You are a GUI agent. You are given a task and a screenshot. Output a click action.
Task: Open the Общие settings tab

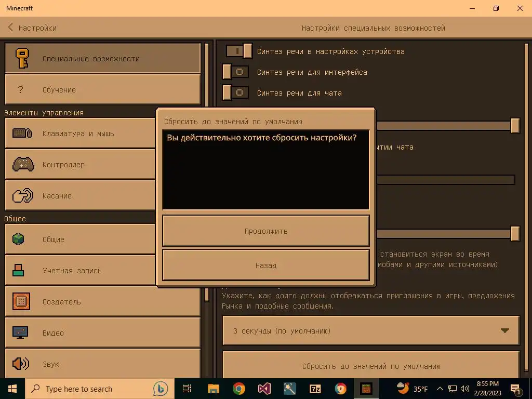pos(81,239)
